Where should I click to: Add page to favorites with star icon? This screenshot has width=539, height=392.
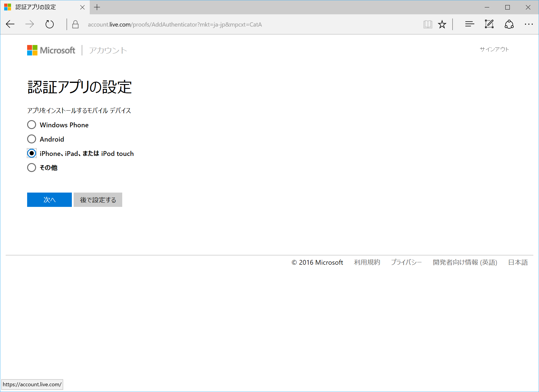[x=442, y=24]
